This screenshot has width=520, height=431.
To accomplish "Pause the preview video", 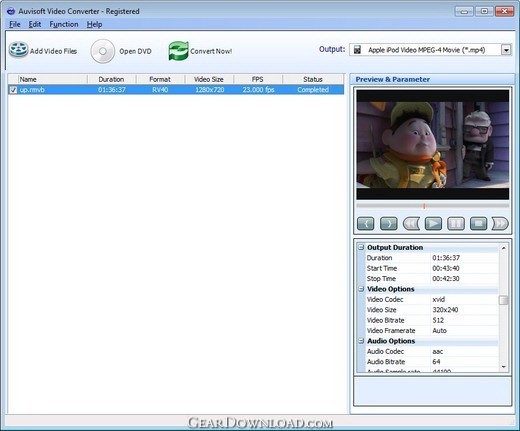I will point(456,224).
